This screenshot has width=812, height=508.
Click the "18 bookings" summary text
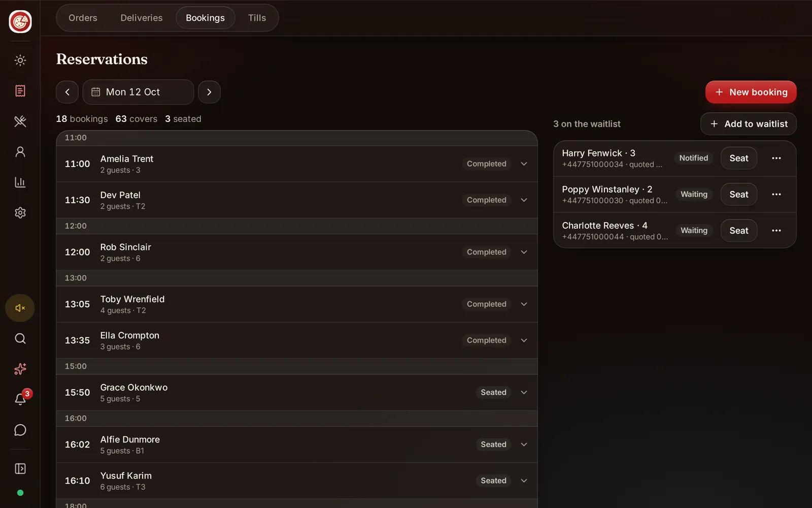[82, 119]
